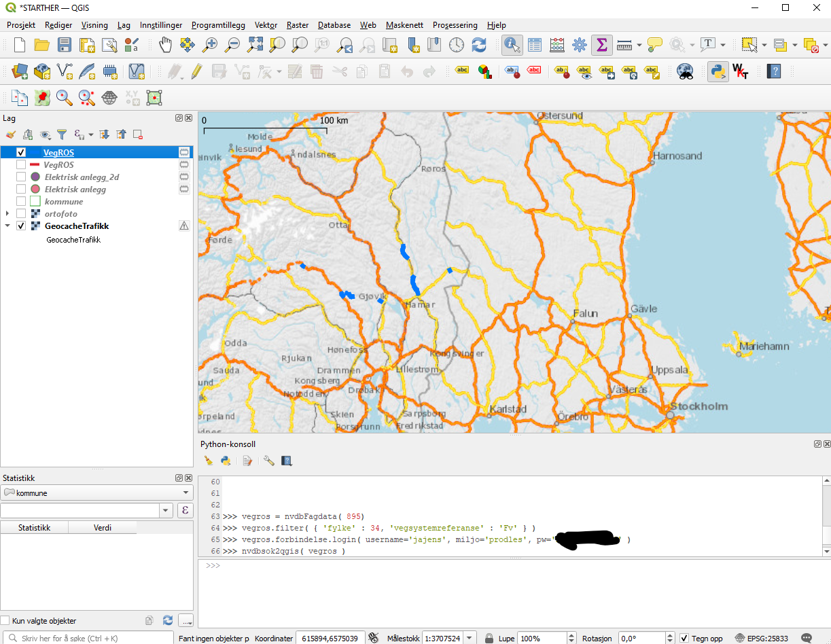The height and width of the screenshot is (644, 831).
Task: Toggle Kun valgte objekter checkbox
Action: (5, 621)
